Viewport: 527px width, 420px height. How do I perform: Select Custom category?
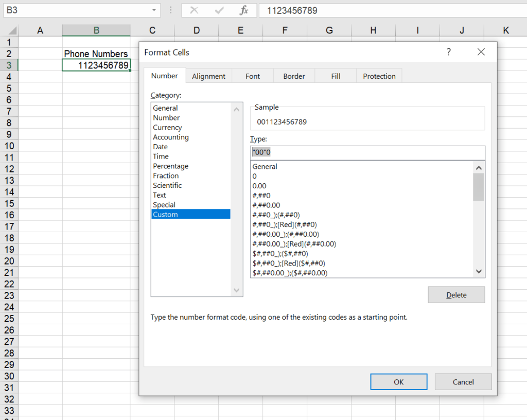[191, 214]
